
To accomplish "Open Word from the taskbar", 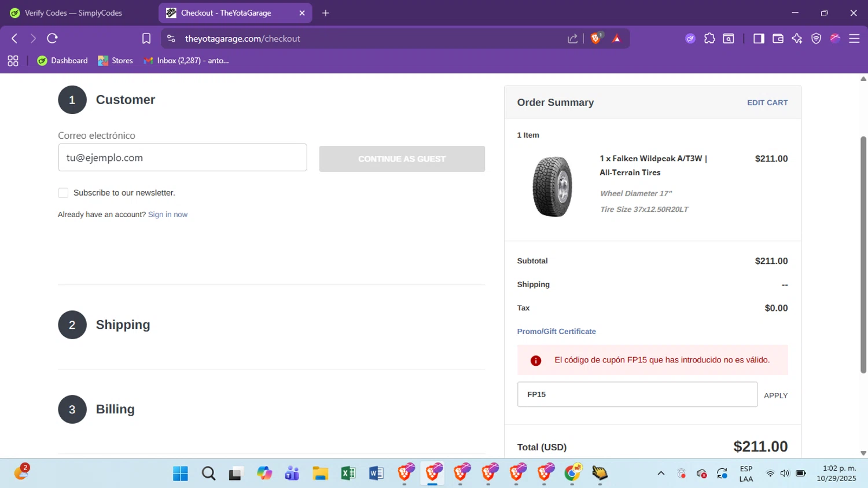I will [376, 474].
